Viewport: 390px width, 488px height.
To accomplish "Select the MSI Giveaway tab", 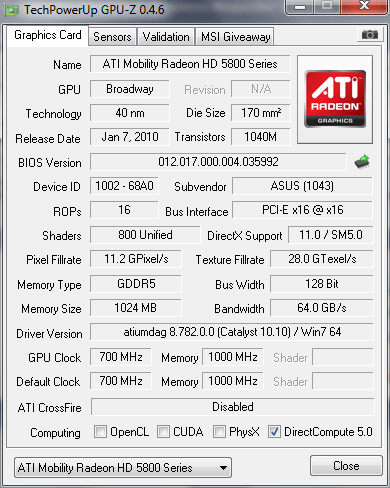I will pyautogui.click(x=235, y=37).
